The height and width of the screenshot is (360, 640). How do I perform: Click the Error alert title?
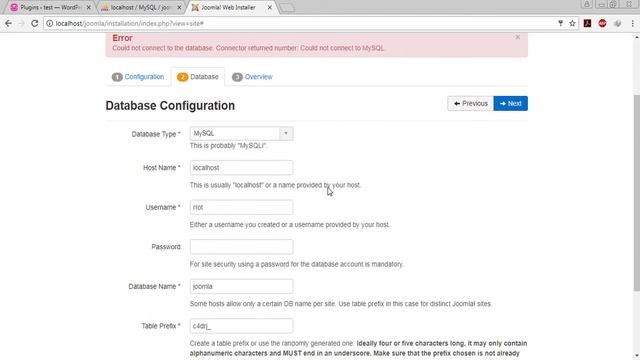[122, 38]
